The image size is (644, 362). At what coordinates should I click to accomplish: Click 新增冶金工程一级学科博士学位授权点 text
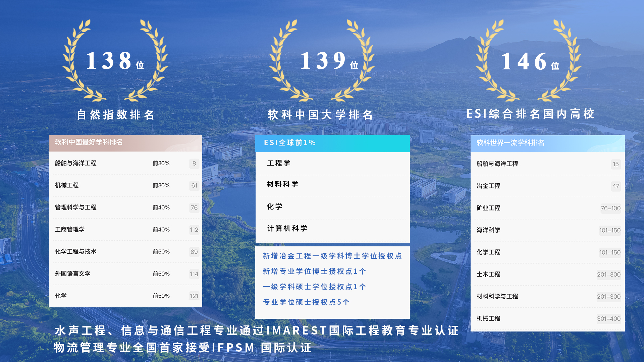pos(332,256)
